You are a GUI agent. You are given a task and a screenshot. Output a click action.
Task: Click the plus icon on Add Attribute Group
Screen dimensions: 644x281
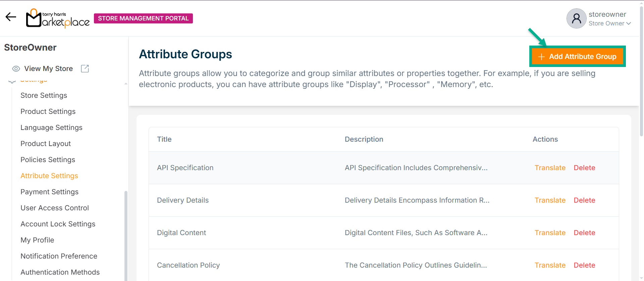[x=541, y=57]
